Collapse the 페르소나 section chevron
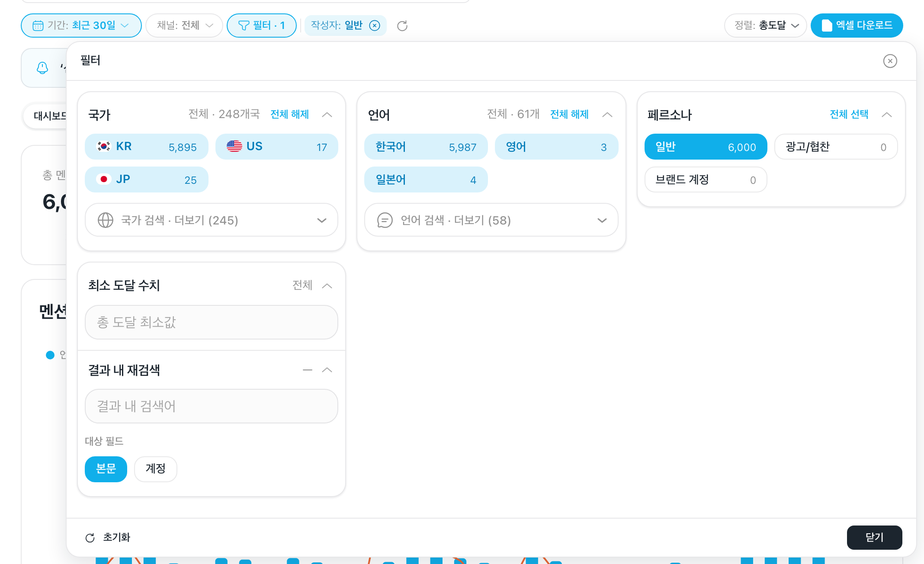Image resolution: width=924 pixels, height=564 pixels. coord(887,115)
